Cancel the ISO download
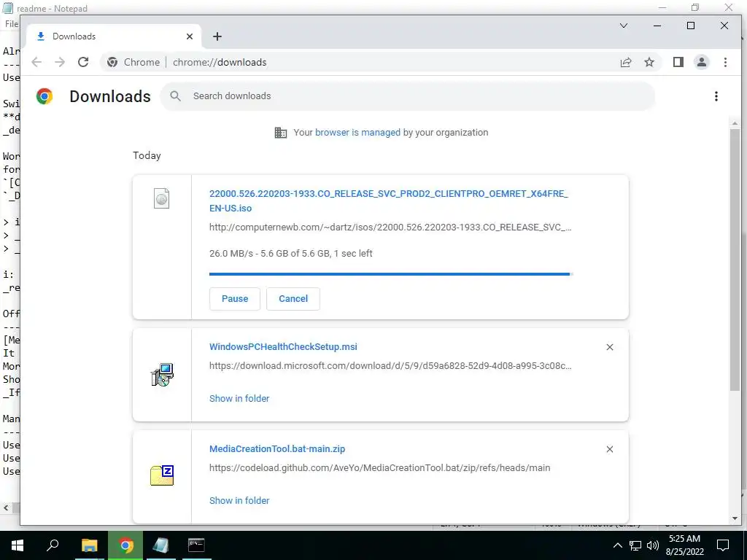747x560 pixels. pos(293,298)
